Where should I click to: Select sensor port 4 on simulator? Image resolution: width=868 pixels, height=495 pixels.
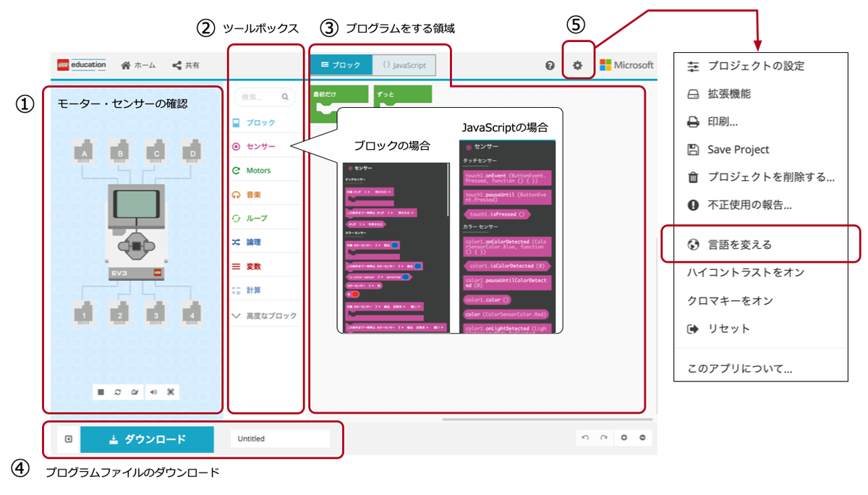[x=190, y=313]
